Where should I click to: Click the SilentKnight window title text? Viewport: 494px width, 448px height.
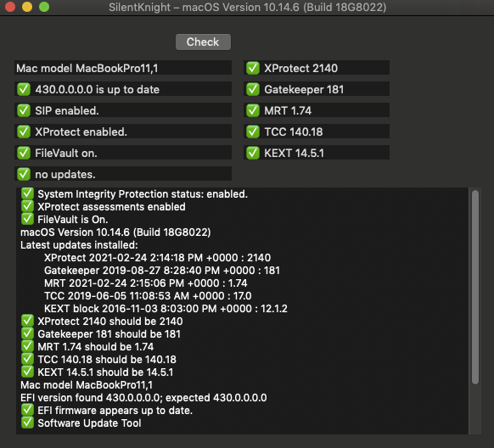coord(247,8)
